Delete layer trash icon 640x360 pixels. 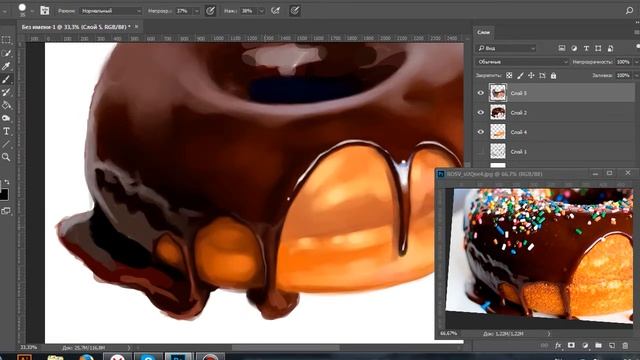click(x=625, y=345)
